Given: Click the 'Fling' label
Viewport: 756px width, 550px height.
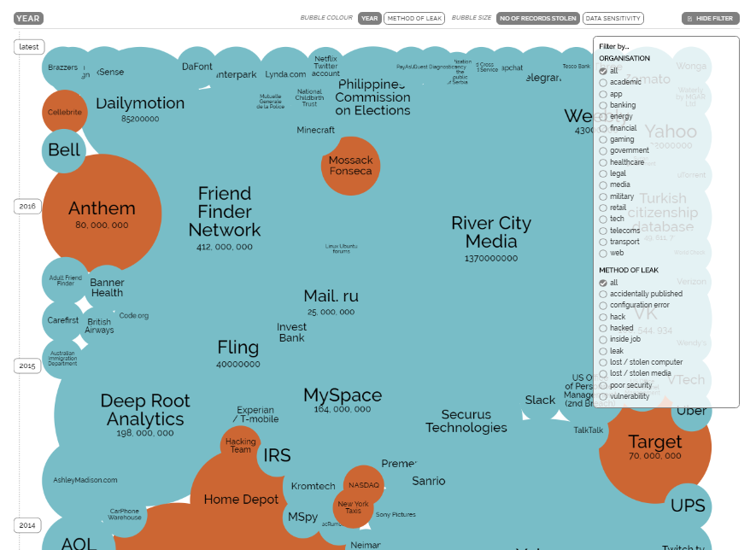Looking at the screenshot, I should [238, 348].
